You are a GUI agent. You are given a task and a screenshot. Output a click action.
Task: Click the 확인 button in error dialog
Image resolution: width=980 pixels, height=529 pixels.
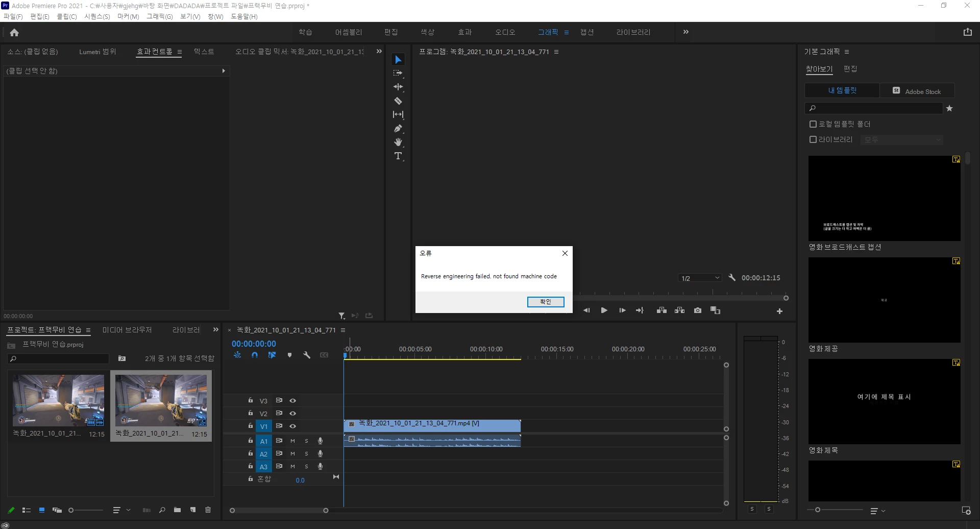[546, 302]
